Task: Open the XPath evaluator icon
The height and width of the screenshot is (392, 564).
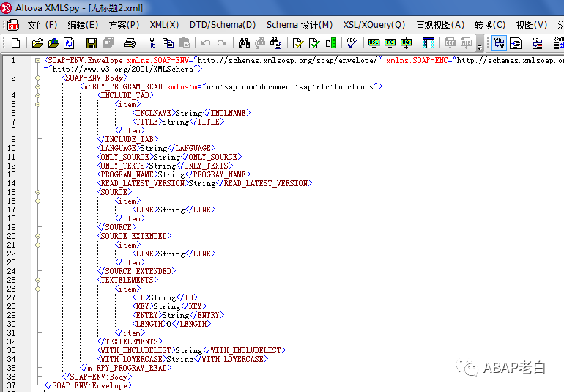Action: click(559, 43)
